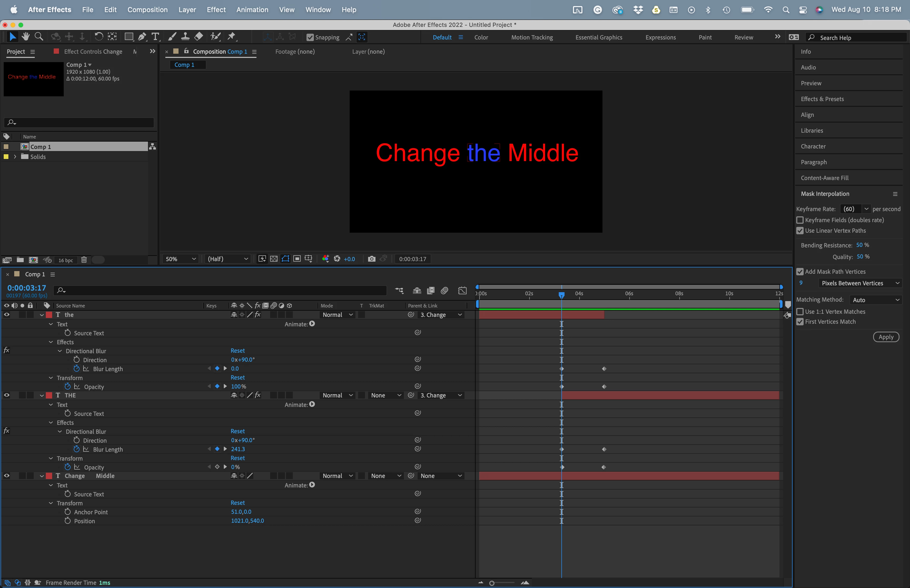This screenshot has width=910, height=588.
Task: Select the Horizontal Type tool
Action: coord(155,37)
